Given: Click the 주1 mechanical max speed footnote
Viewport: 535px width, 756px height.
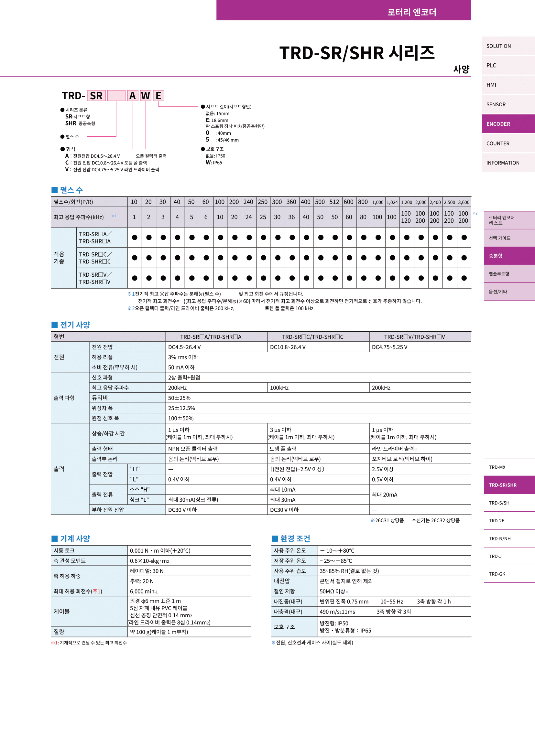Looking at the screenshot, I should [x=89, y=643].
